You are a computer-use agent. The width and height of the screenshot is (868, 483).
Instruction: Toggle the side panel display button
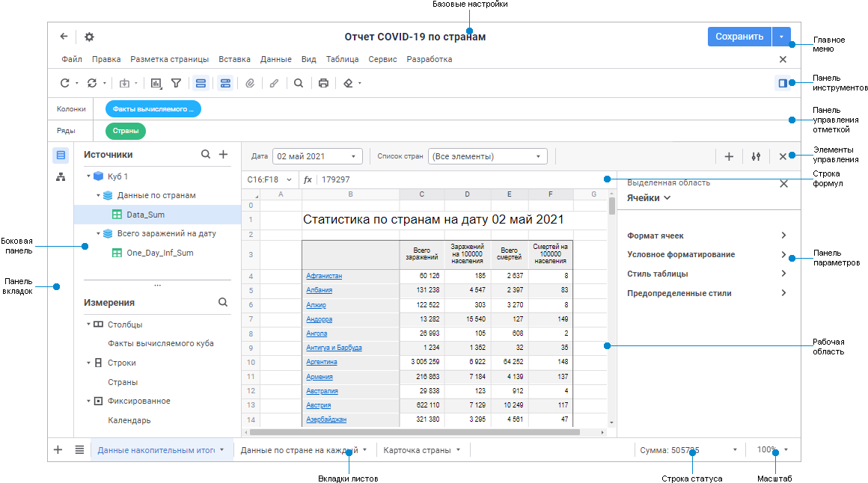(783, 83)
